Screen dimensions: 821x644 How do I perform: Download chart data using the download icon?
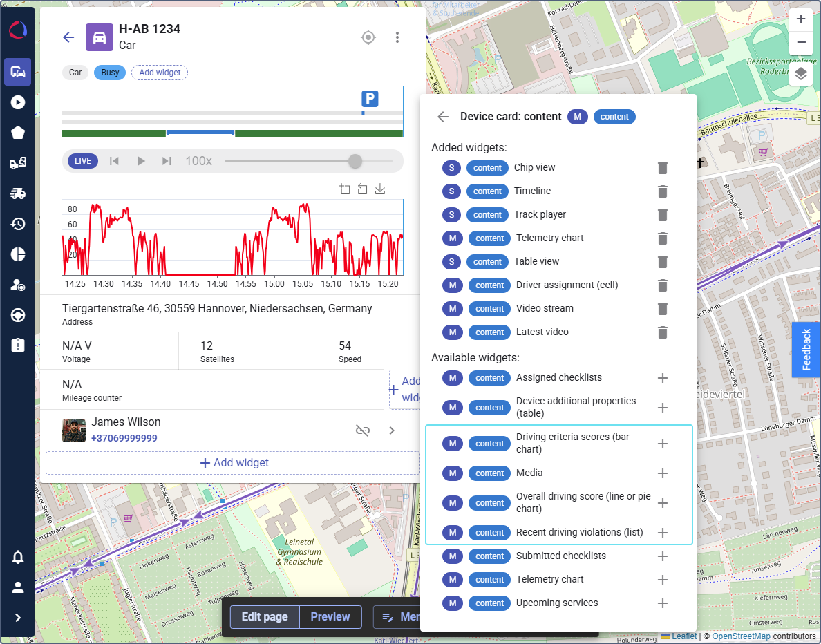click(x=379, y=189)
